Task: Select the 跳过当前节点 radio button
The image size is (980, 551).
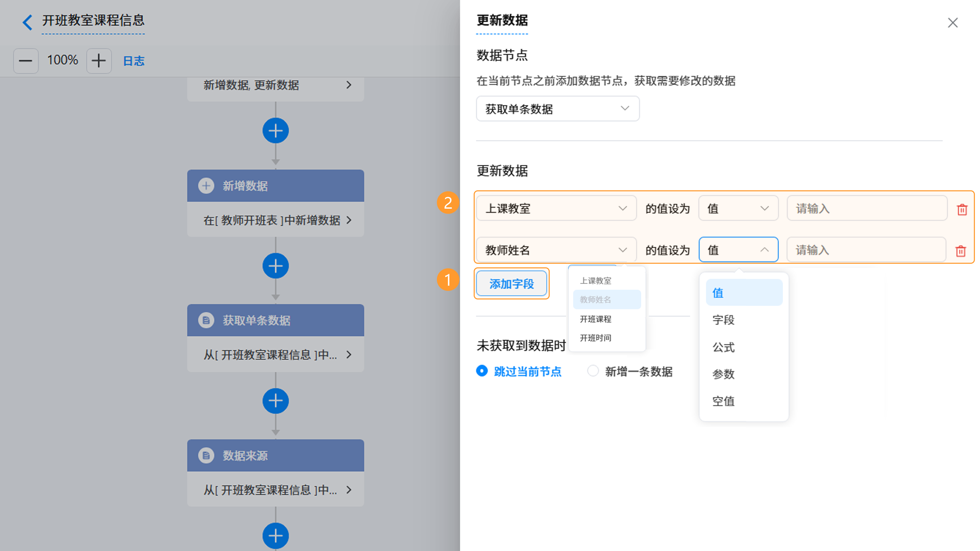Action: 482,371
